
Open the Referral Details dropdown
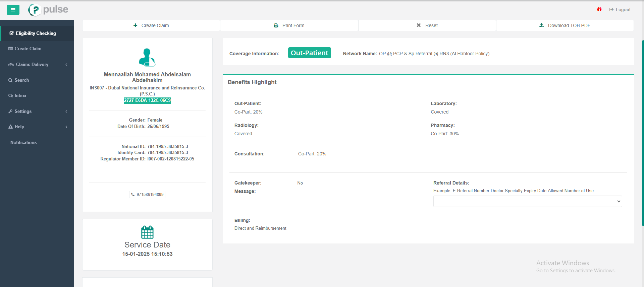[x=527, y=201]
